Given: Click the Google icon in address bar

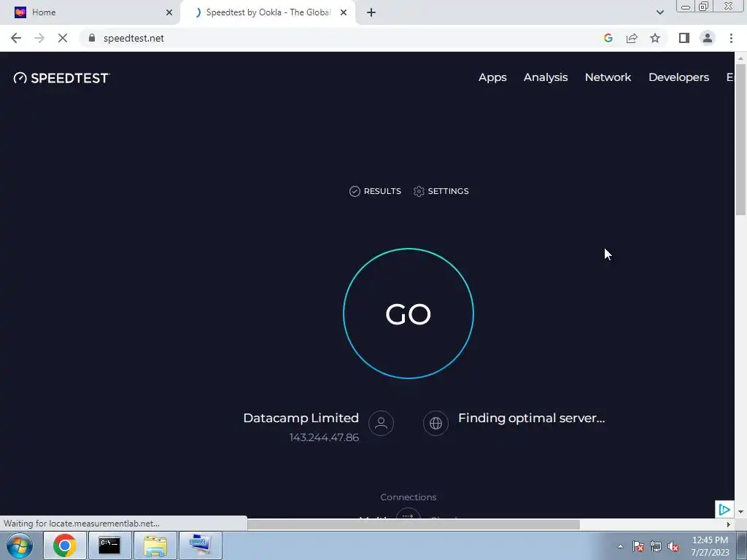Looking at the screenshot, I should click(x=608, y=38).
